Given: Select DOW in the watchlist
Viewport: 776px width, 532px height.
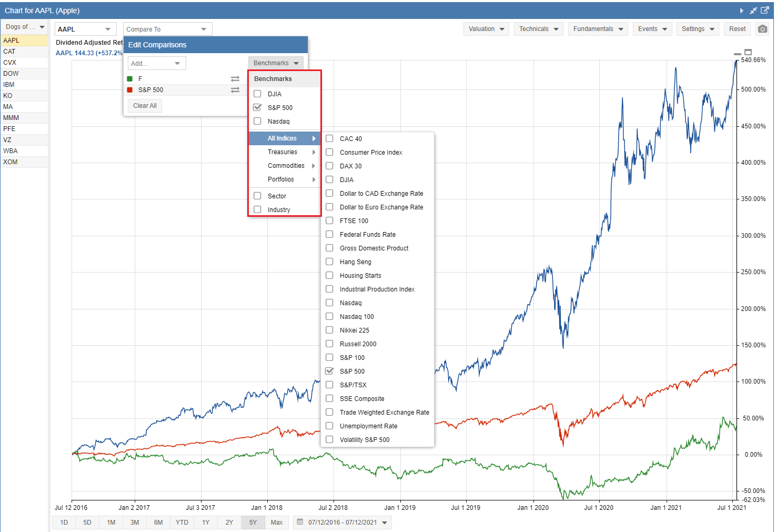Looking at the screenshot, I should [x=24, y=74].
